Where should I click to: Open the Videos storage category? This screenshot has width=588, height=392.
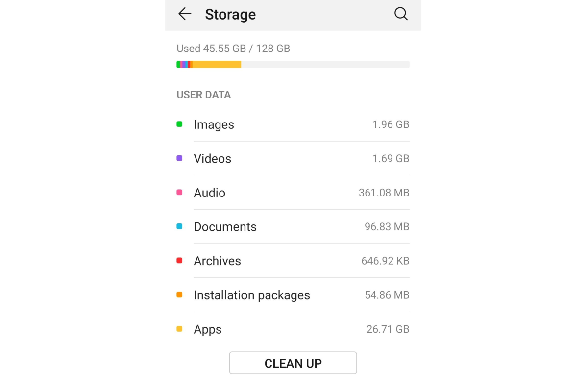[x=293, y=158]
